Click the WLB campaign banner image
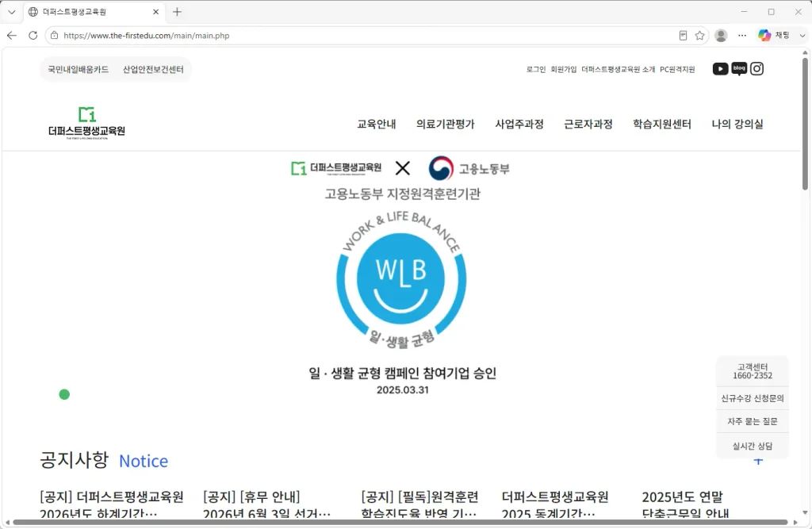Viewport: 812px width, 529px height. 401,279
